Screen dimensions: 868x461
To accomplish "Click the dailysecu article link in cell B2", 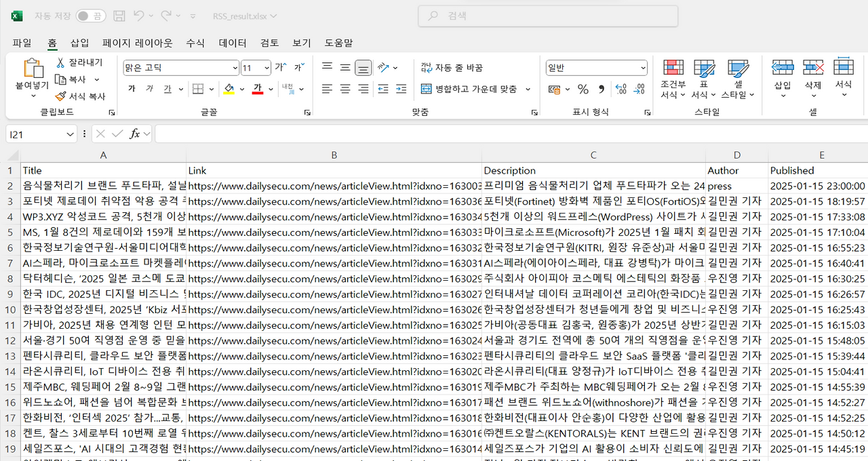I will [332, 185].
